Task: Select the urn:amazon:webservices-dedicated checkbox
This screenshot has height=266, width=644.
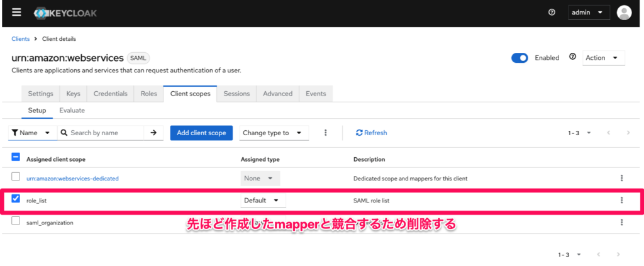Action: click(16, 177)
